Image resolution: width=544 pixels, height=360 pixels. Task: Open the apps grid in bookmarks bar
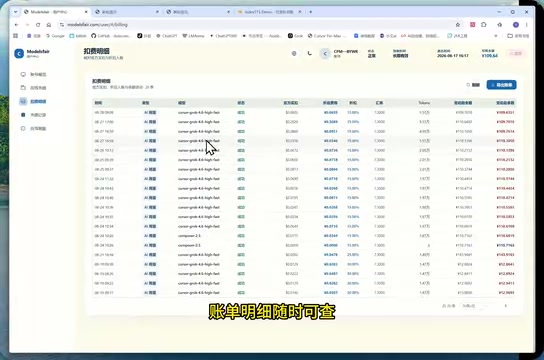pyautogui.click(x=16, y=36)
